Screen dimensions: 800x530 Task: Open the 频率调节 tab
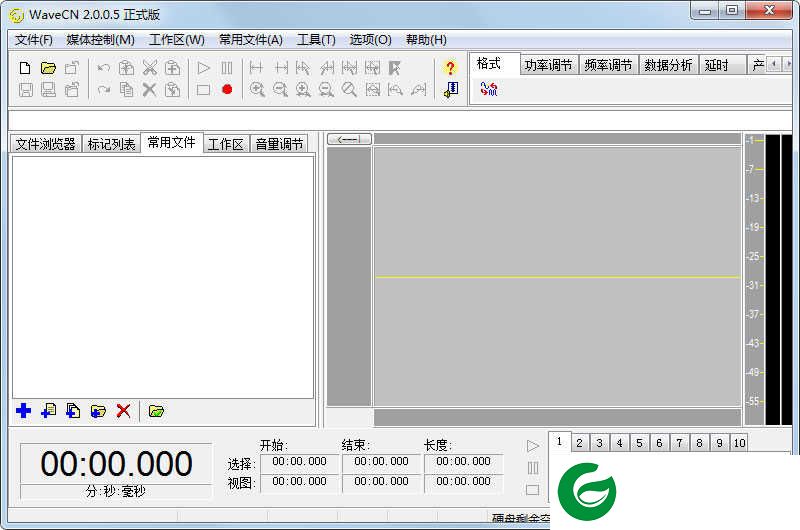(x=608, y=65)
